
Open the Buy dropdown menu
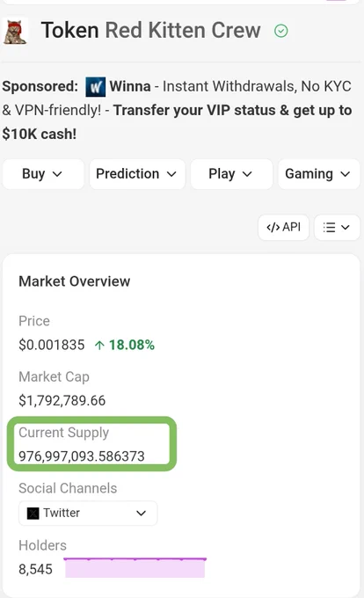(43, 174)
